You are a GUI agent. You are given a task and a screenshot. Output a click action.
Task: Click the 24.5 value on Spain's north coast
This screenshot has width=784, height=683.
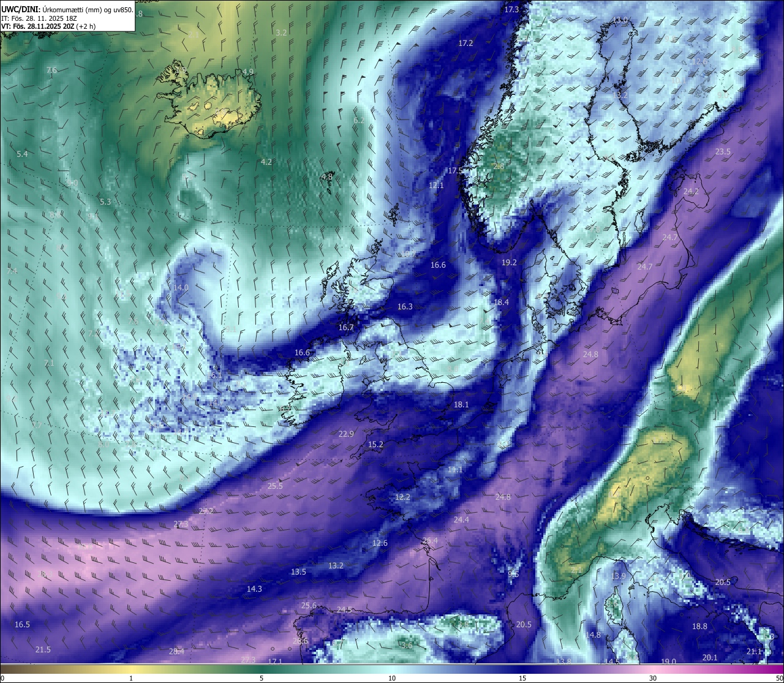(344, 609)
